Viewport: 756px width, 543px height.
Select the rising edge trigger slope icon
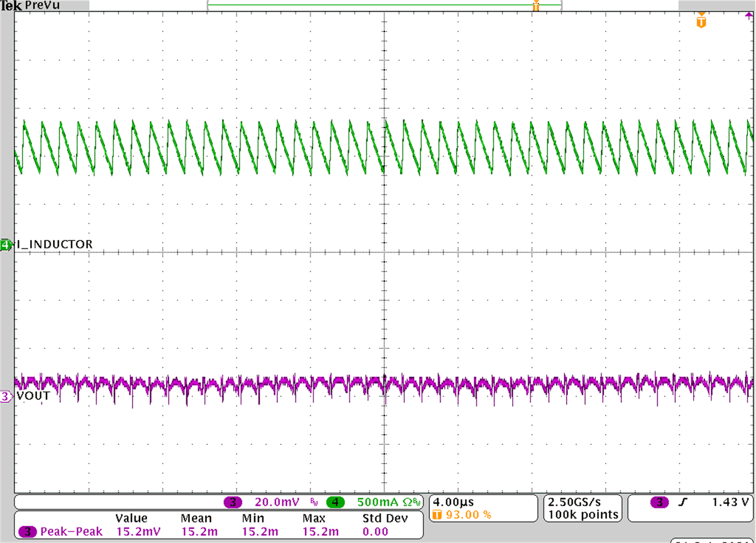(683, 502)
